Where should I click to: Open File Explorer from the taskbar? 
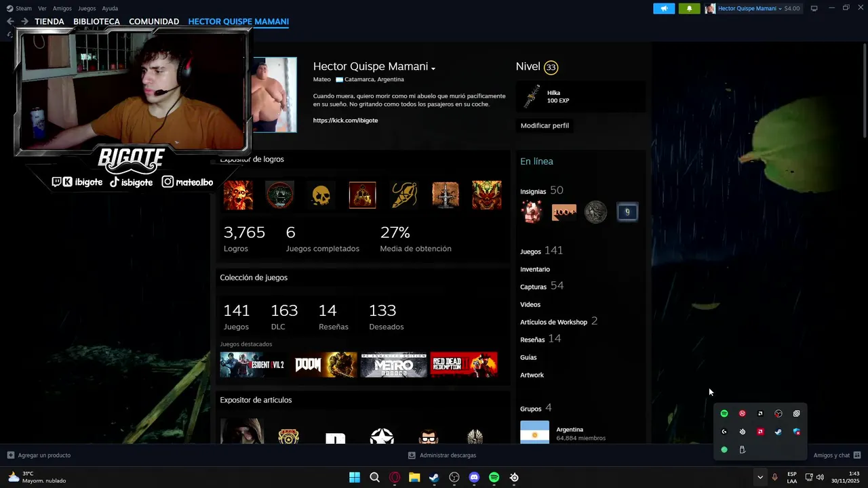pyautogui.click(x=414, y=477)
